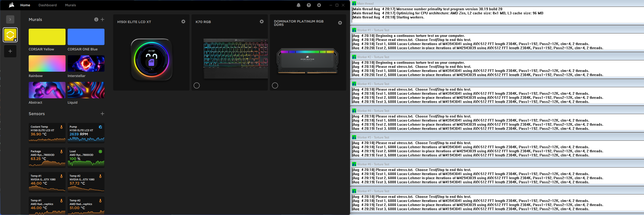Open AMD Radeon Graphics Temp #1 card
The height and width of the screenshot is (215, 644).
[x=47, y=206]
